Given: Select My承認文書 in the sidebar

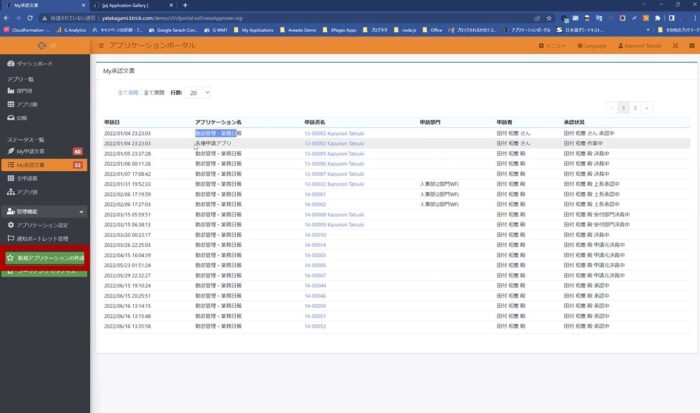Looking at the screenshot, I should 44,165.
